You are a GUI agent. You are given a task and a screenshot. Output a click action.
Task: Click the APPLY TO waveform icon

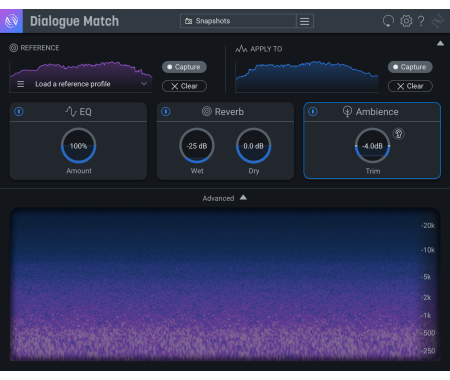[241, 49]
